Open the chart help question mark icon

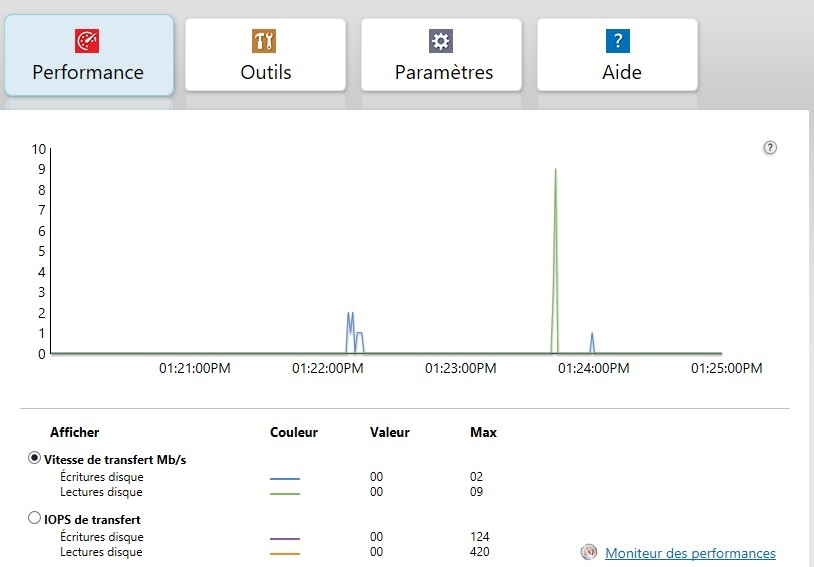point(770,148)
